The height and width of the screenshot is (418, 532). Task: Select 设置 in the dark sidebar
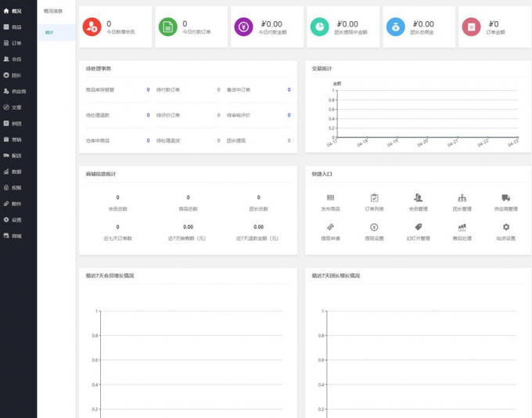click(x=16, y=220)
